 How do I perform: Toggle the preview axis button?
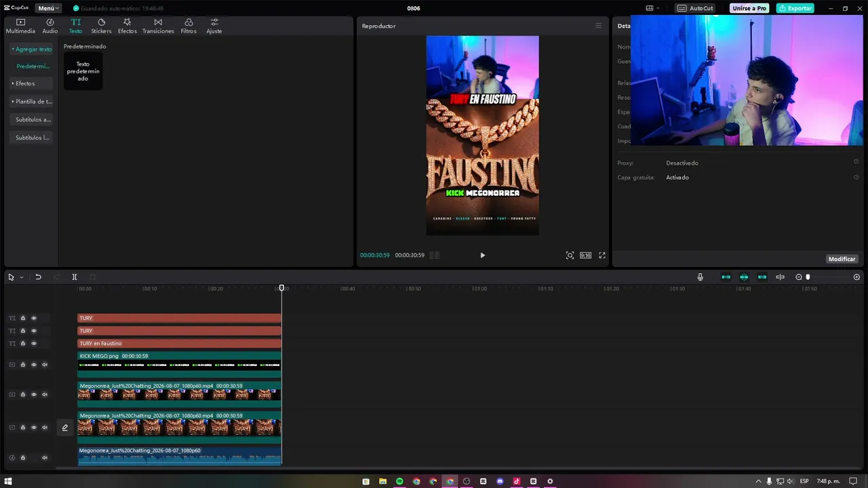pyautogui.click(x=781, y=277)
